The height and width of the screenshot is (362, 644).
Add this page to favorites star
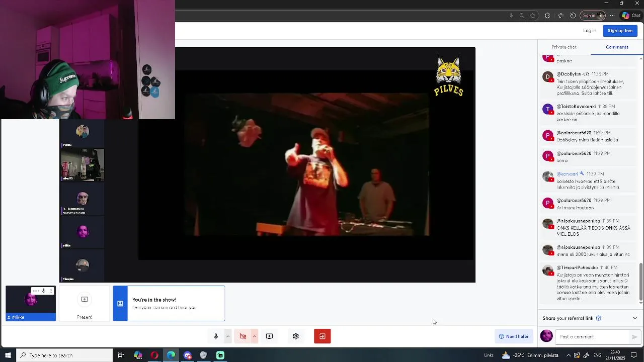coord(533,16)
